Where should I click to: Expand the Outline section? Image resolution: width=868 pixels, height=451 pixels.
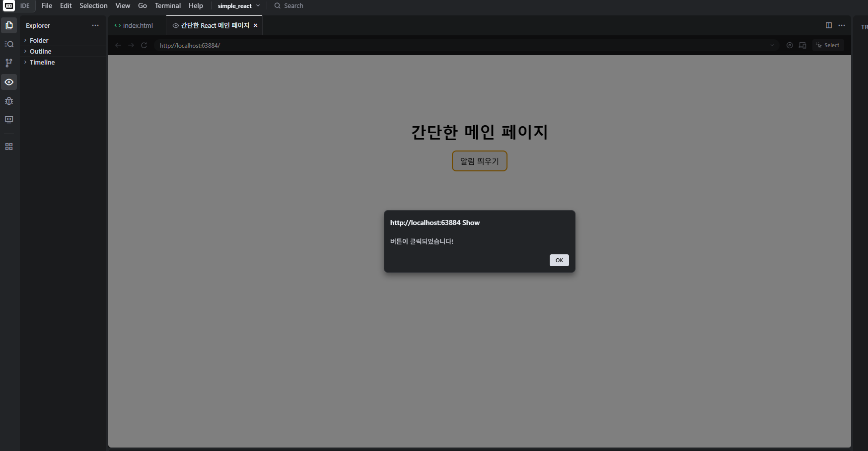pos(64,51)
